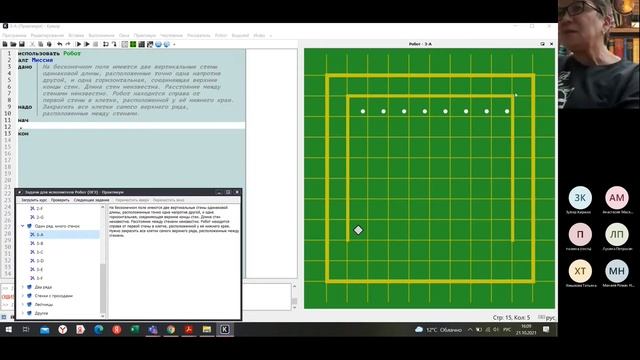
Task: Paste clipboard with the paste toolbar icon
Action: point(49,44)
